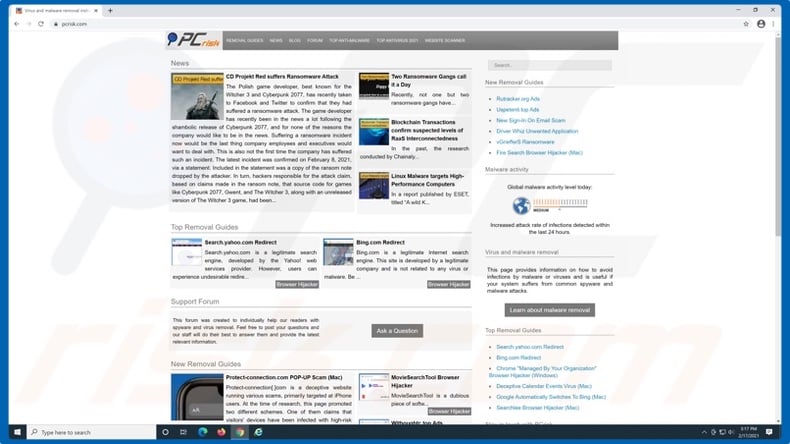Image resolution: width=790 pixels, height=444 pixels.
Task: Click Browser Hijacker tag under Yahoo guide
Action: click(x=297, y=284)
